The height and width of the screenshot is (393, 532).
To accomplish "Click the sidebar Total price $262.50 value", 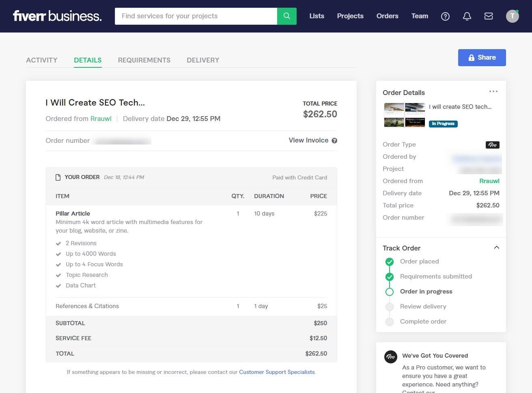I will (488, 205).
